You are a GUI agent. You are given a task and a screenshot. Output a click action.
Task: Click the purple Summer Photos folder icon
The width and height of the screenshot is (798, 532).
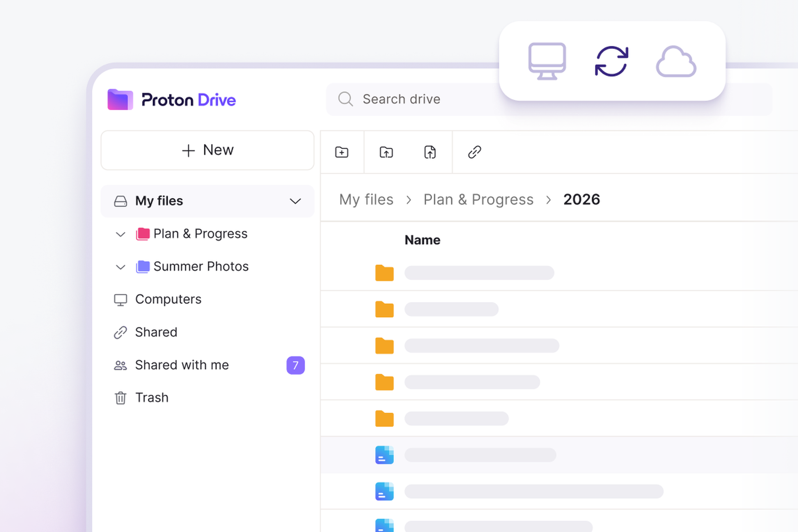point(143,267)
